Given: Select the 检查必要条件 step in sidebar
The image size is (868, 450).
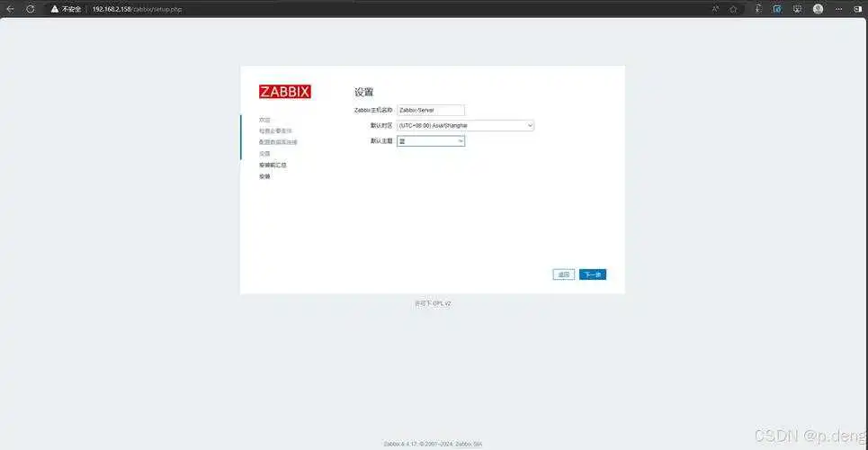Looking at the screenshot, I should [275, 130].
